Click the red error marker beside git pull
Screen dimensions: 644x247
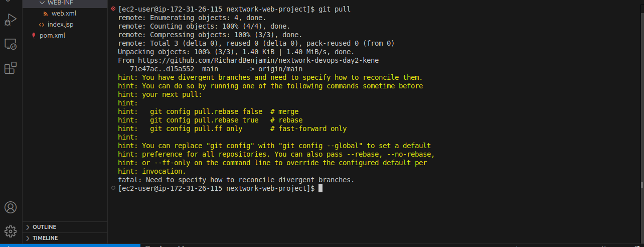tap(113, 9)
